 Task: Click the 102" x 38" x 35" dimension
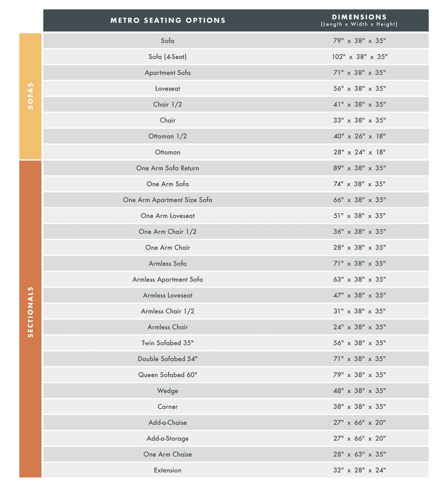pyautogui.click(x=359, y=57)
